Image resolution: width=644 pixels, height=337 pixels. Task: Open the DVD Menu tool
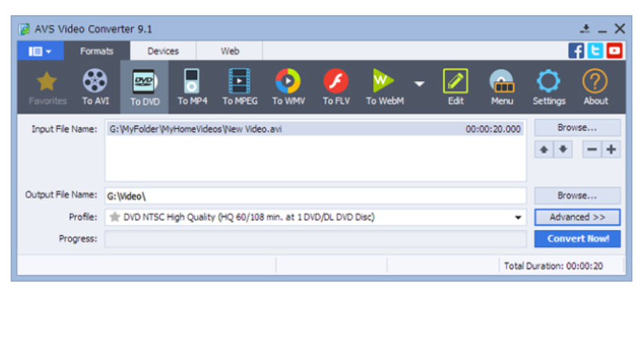(502, 87)
